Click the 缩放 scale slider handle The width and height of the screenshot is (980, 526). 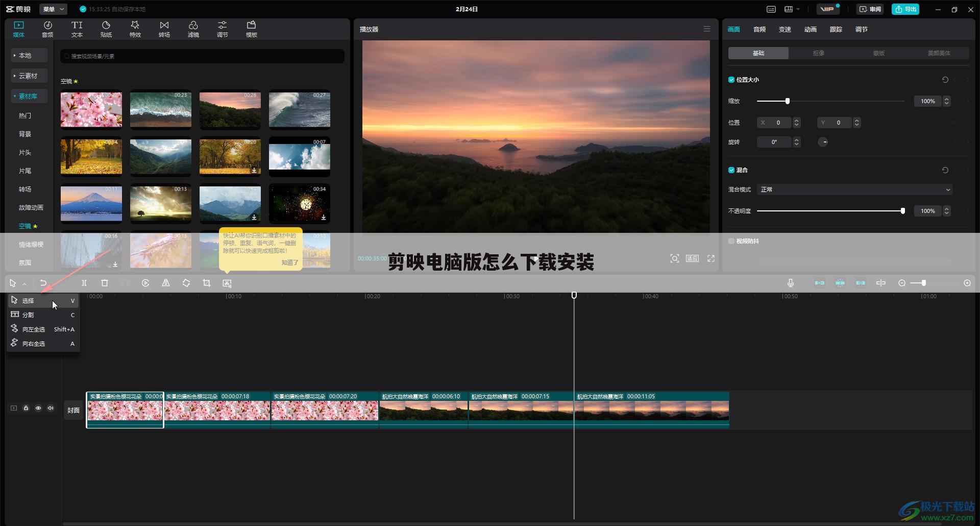pyautogui.click(x=788, y=101)
